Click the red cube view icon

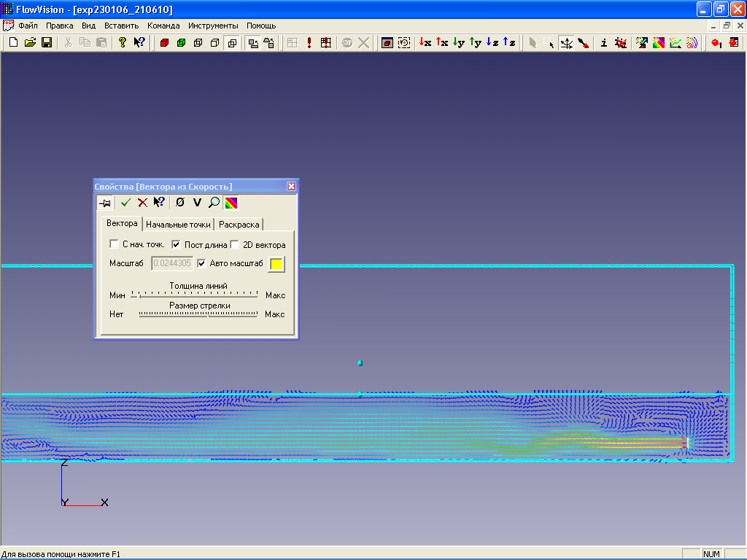tap(164, 43)
